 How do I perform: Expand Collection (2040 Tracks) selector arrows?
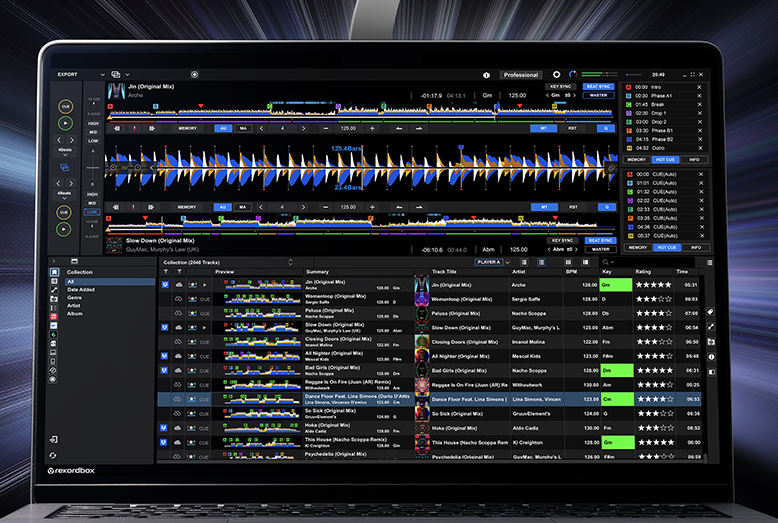[x=290, y=262]
